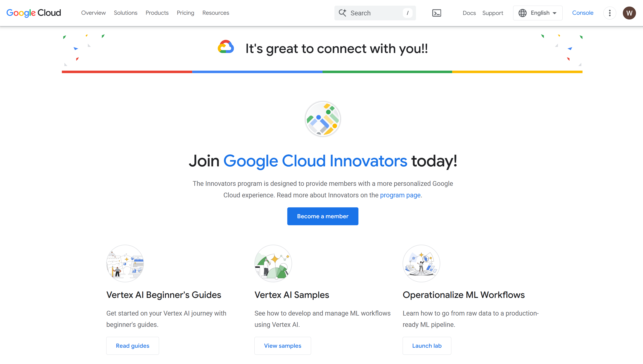Screen dimensions: 643x364
Task: Open the W account avatar
Action: coord(629,13)
